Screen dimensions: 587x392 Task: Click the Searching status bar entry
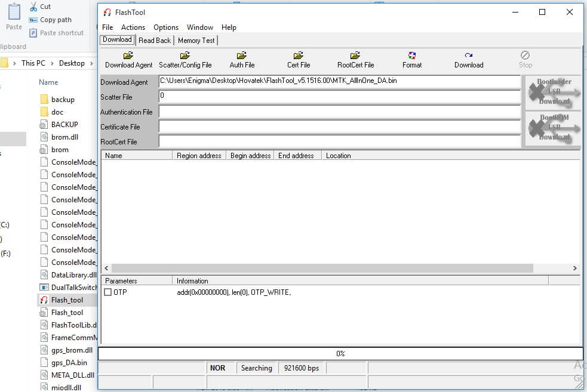[x=256, y=368]
